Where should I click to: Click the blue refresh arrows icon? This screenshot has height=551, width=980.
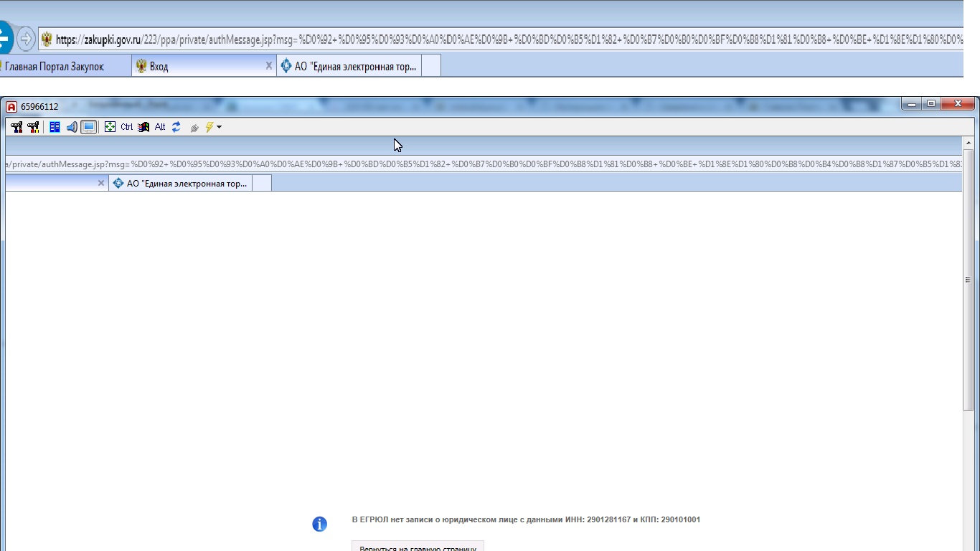click(176, 127)
